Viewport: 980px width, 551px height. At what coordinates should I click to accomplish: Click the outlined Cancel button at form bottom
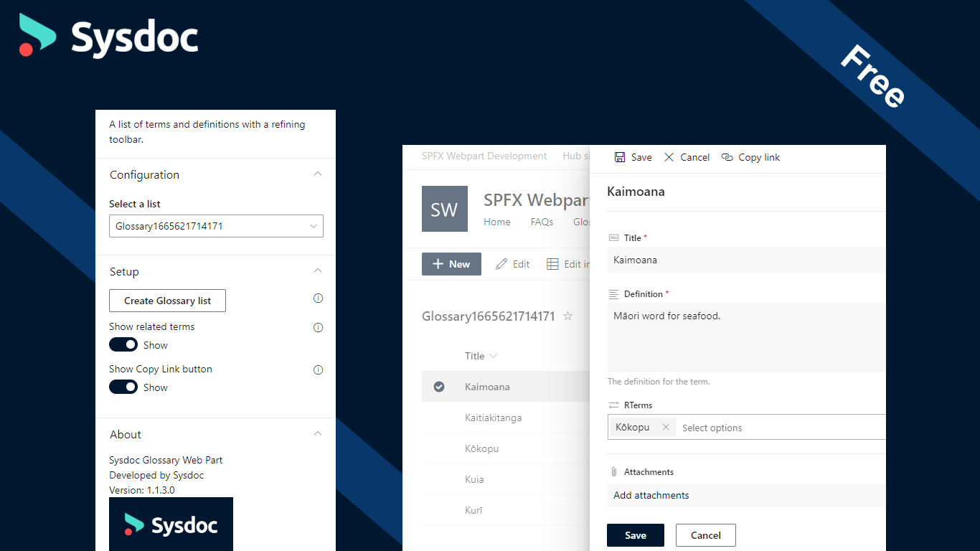point(706,535)
